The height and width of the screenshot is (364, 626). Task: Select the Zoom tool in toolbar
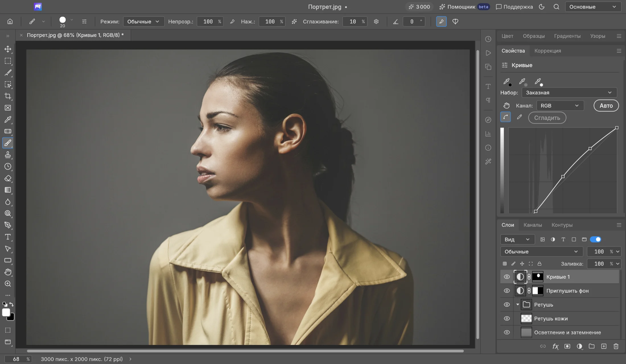(8, 284)
